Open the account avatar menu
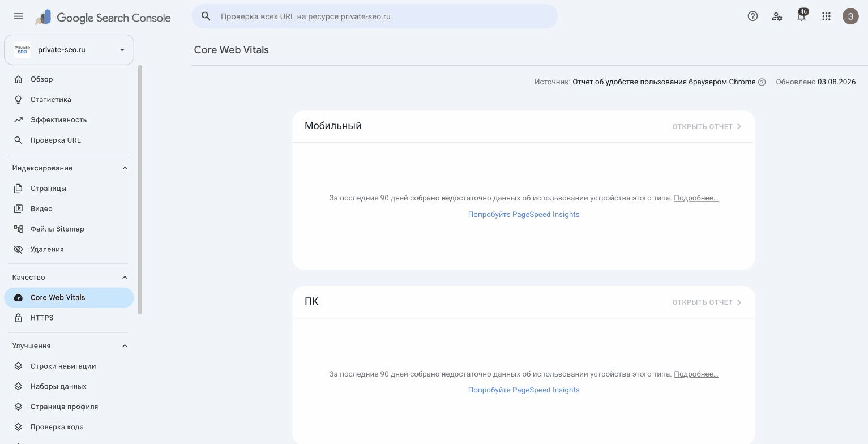 pyautogui.click(x=850, y=16)
